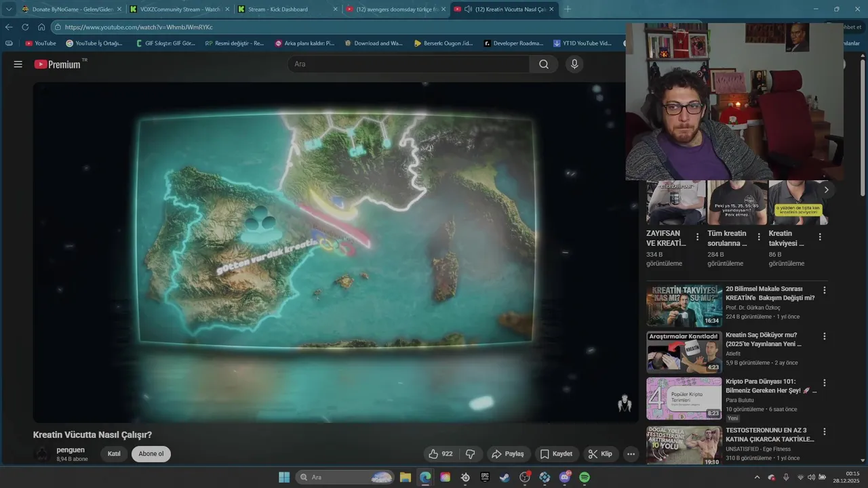Viewport: 868px width, 488px height.
Task: Click the browser back arrow
Action: (x=9, y=27)
